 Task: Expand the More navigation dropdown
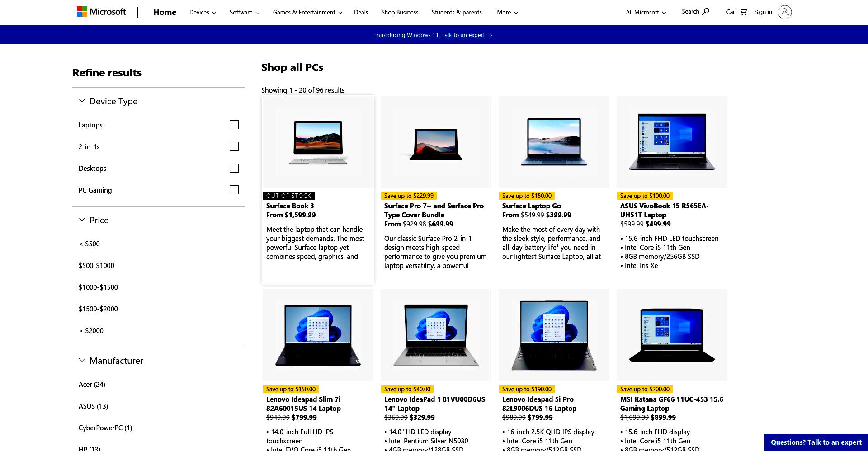tap(507, 12)
